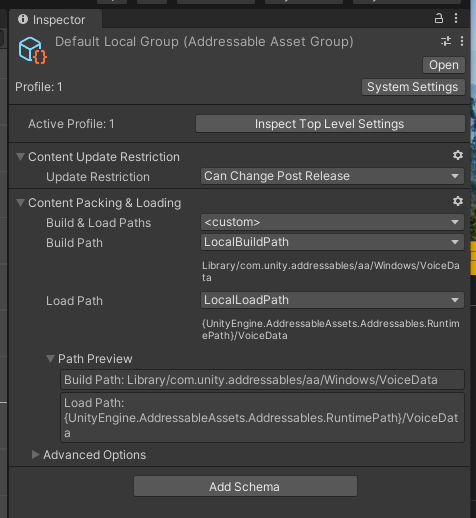The image size is (476, 518).
Task: Click the RuntimePath text under Load Path dropdown
Action: (331, 329)
